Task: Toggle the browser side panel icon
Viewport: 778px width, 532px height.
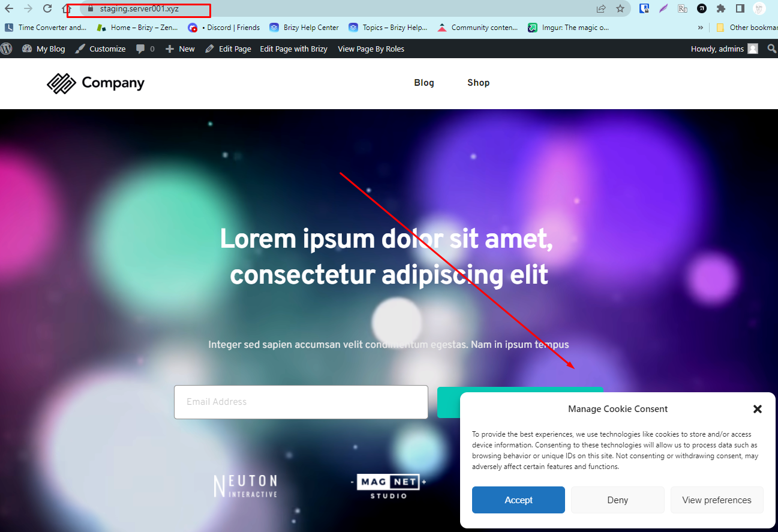Action: click(740, 8)
